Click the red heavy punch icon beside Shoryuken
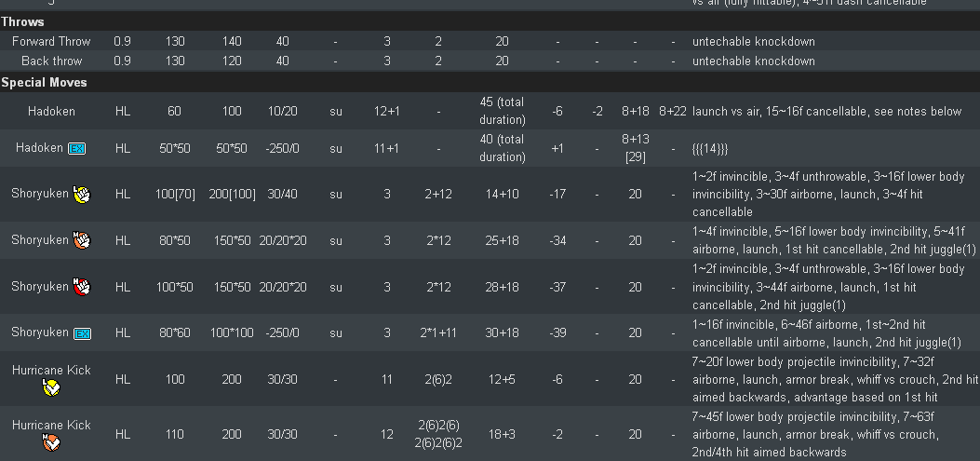This screenshot has width=980, height=461. (x=81, y=287)
